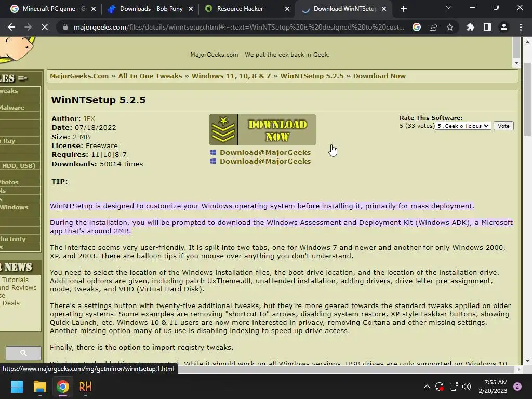Screen dimensions: 532x399
Task: Open All In One Tweaks breadcrumb
Action: [150, 76]
